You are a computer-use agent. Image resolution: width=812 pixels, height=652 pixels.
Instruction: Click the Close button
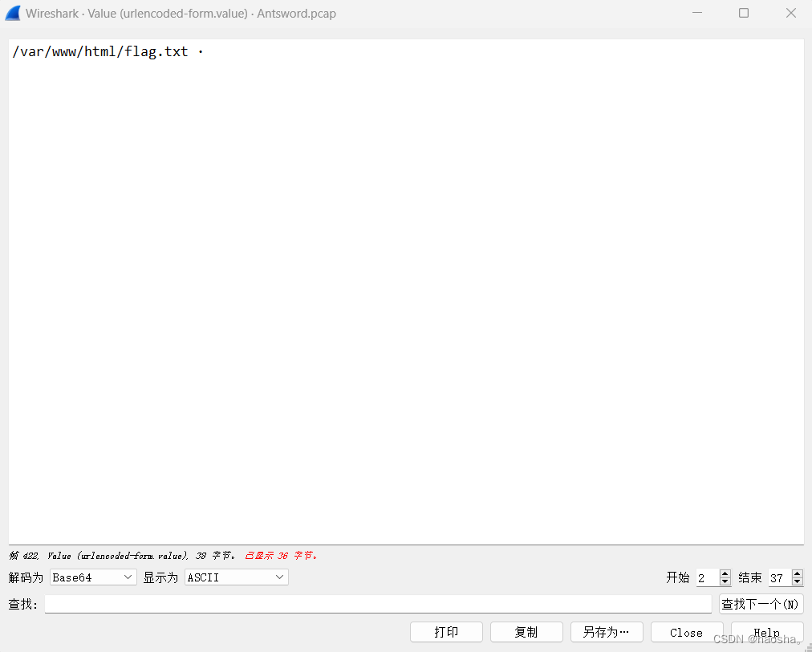(x=687, y=632)
